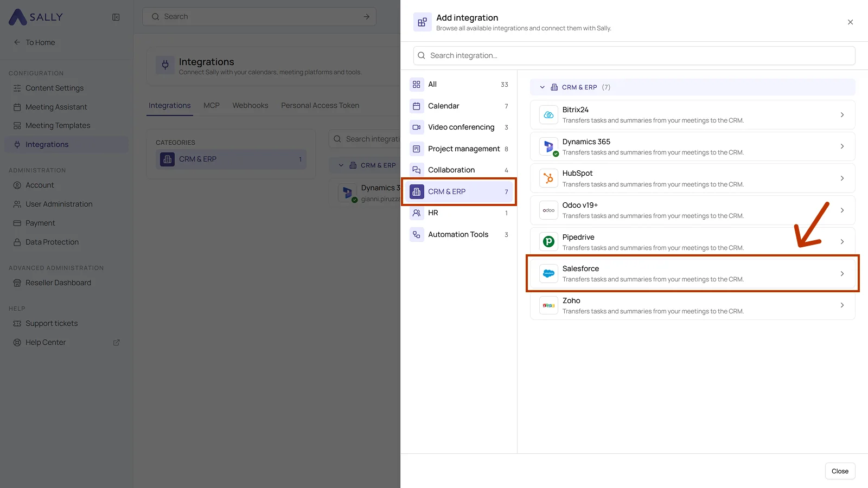The image size is (868, 488).
Task: Click the Automation Tools icon
Action: point(417,235)
